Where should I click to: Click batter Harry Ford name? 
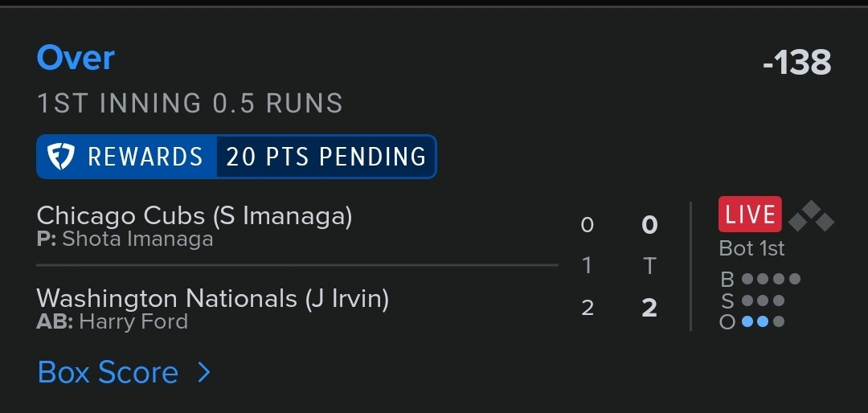point(133,321)
